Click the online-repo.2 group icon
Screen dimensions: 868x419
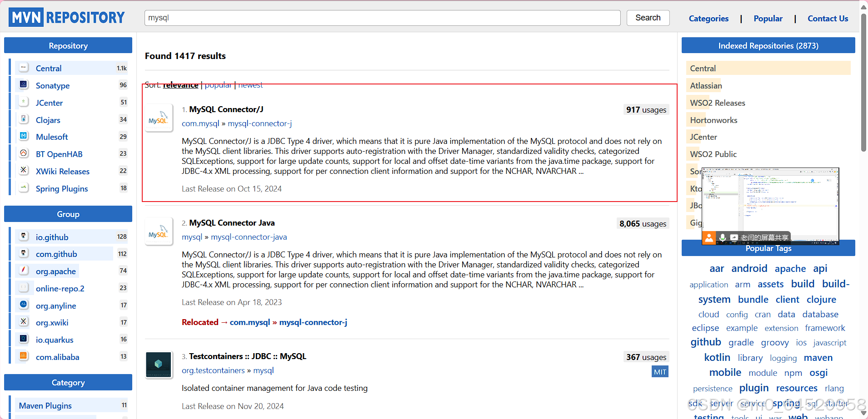click(24, 288)
